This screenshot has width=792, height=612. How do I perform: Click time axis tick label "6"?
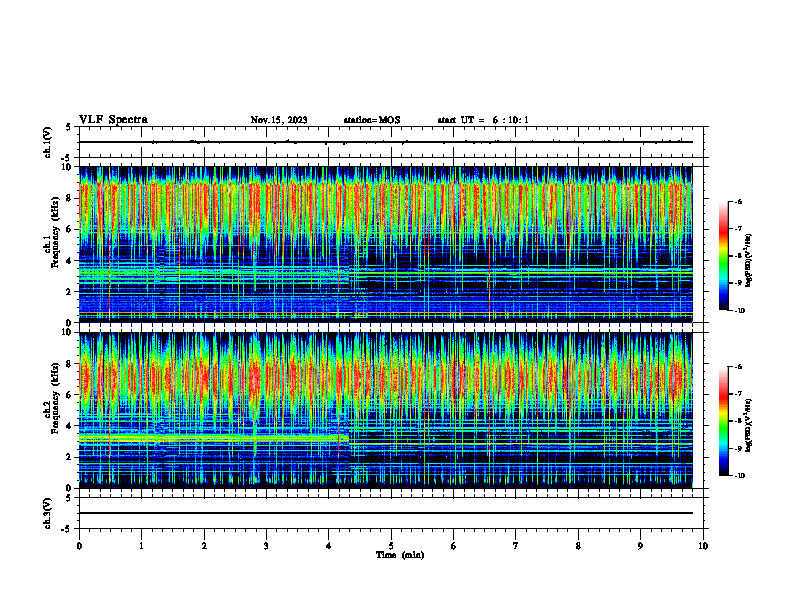[x=454, y=546]
